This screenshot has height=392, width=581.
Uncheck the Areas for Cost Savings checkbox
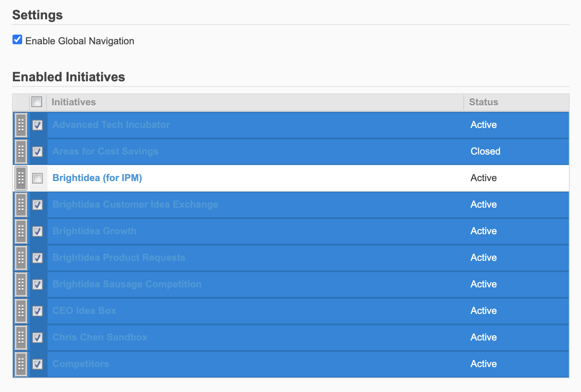point(37,152)
